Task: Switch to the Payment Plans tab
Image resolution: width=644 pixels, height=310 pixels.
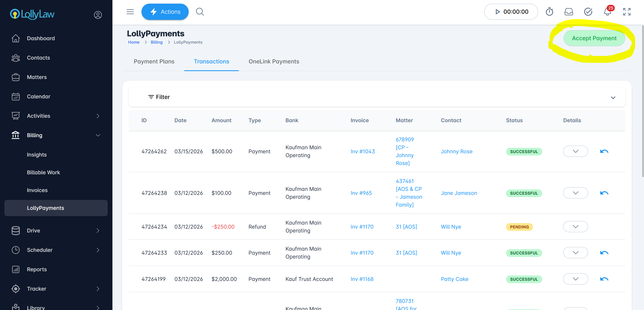Action: click(x=154, y=62)
